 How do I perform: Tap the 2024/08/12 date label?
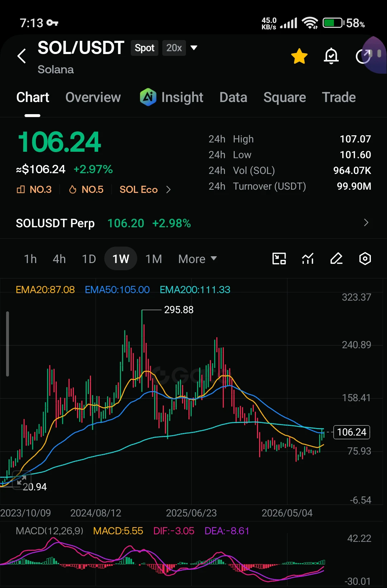(x=96, y=513)
